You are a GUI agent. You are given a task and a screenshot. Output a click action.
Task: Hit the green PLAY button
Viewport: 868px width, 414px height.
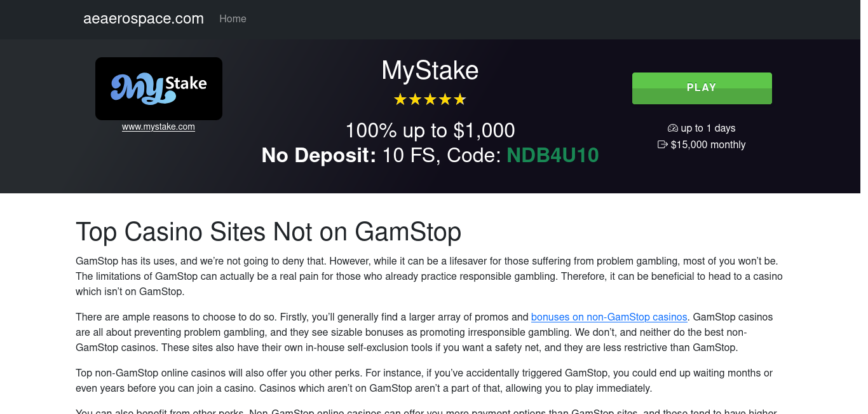click(702, 88)
